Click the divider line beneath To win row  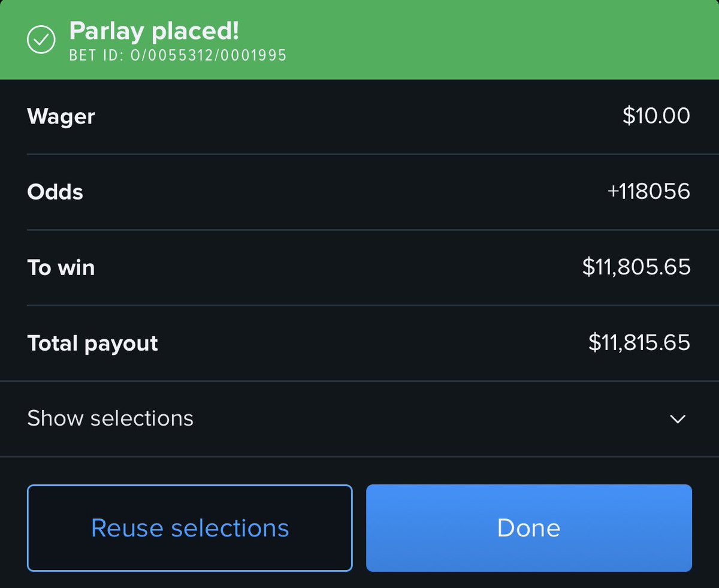[x=359, y=305]
